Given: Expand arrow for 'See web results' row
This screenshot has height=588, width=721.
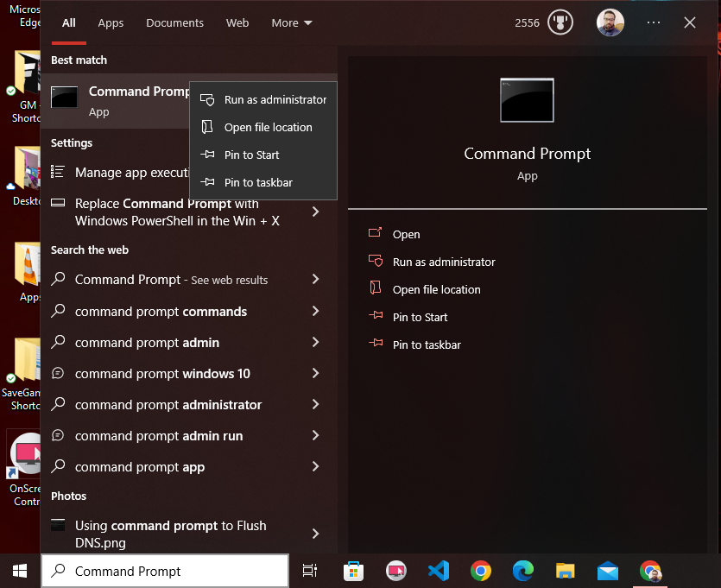Looking at the screenshot, I should click(315, 279).
